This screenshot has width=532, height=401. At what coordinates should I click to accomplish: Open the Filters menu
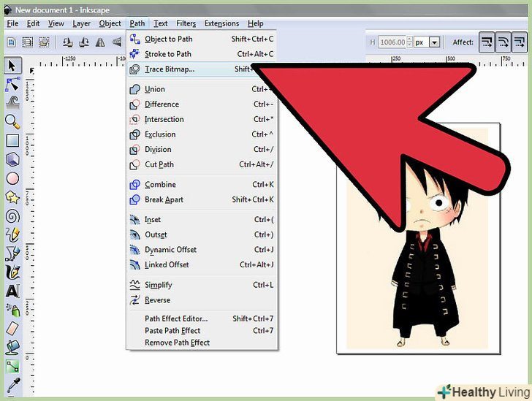pos(186,23)
